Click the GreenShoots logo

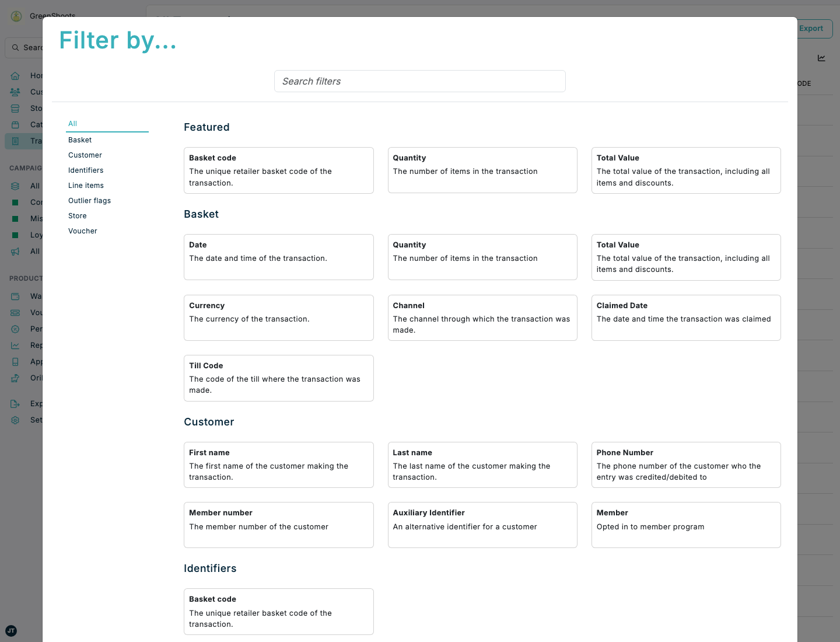pos(16,16)
